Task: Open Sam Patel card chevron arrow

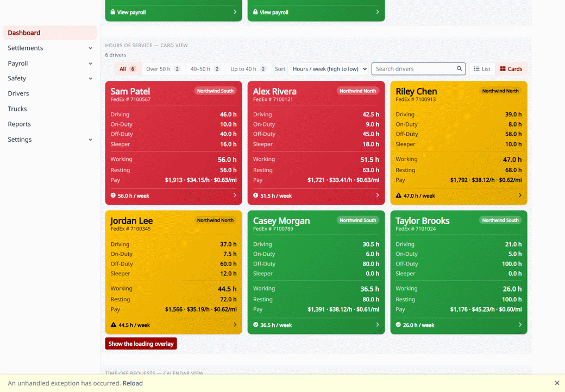Action: pyautogui.click(x=235, y=195)
